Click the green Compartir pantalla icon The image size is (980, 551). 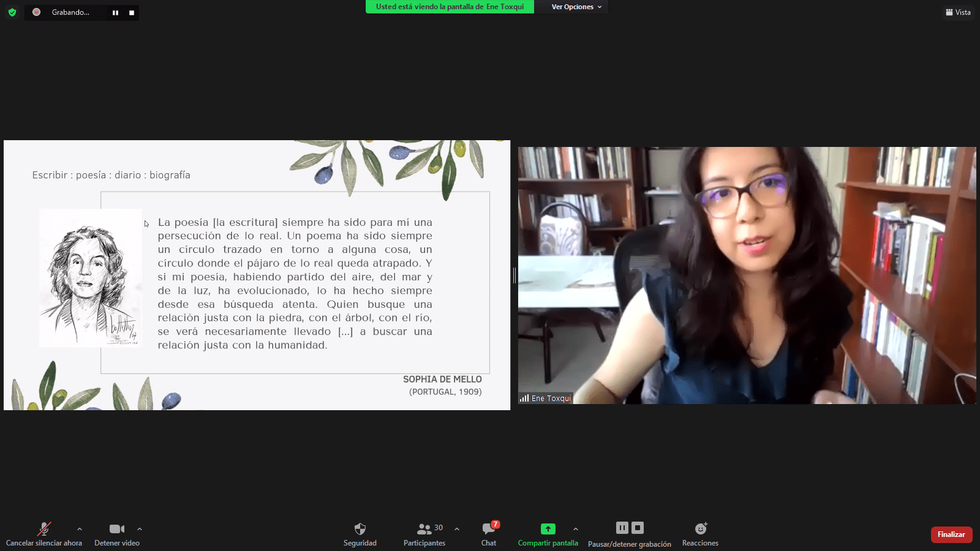tap(548, 529)
